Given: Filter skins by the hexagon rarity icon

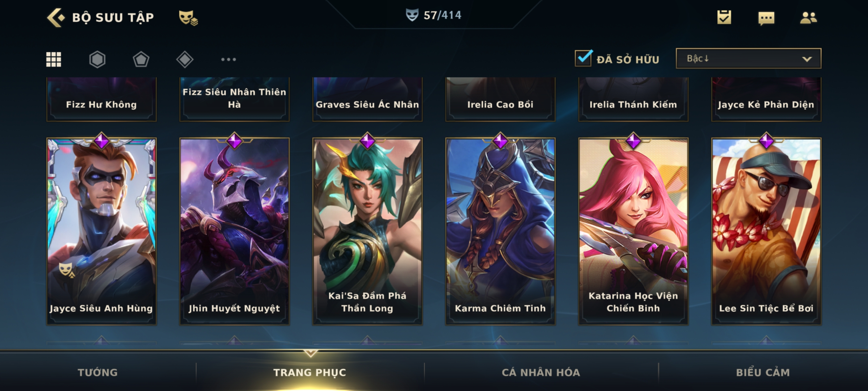Looking at the screenshot, I should point(97,59).
